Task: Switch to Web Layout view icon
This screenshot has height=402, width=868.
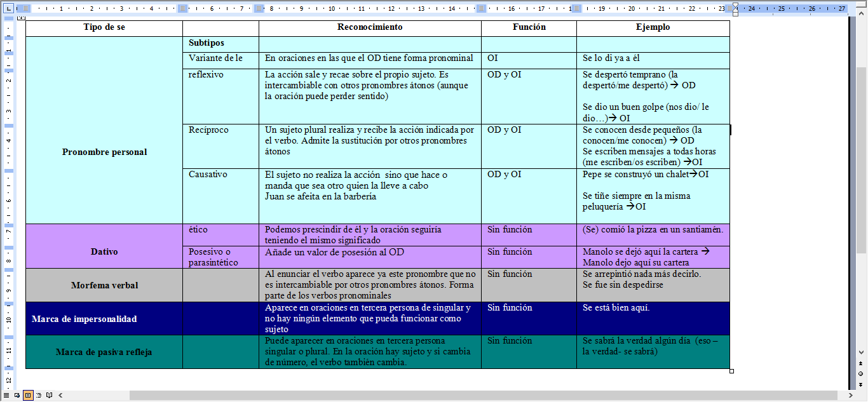Action: pyautogui.click(x=17, y=395)
